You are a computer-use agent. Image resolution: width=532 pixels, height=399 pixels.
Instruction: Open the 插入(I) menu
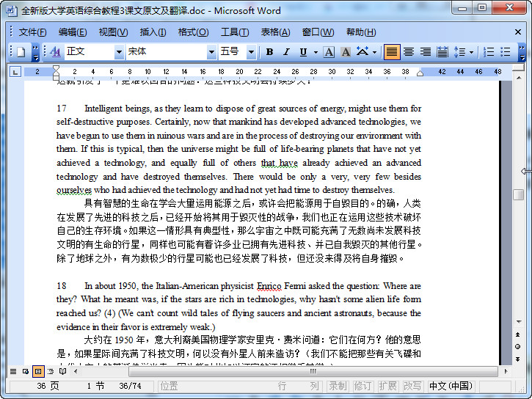click(153, 32)
